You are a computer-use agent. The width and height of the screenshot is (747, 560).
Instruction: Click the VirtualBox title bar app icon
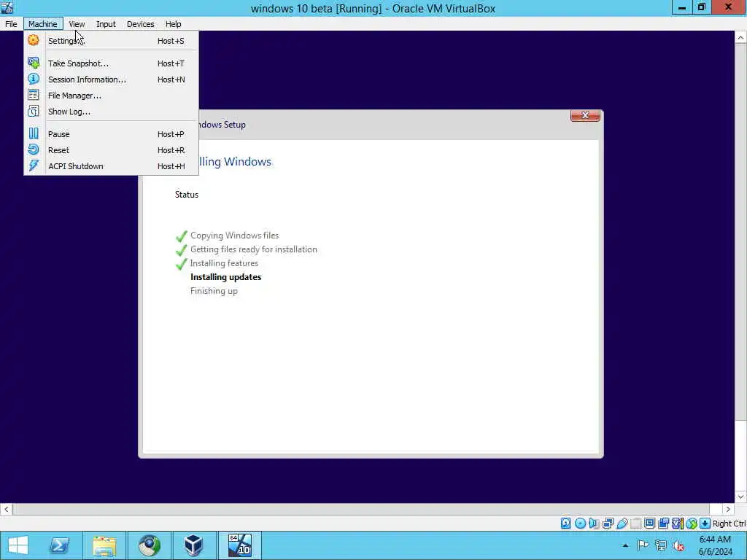7,7
